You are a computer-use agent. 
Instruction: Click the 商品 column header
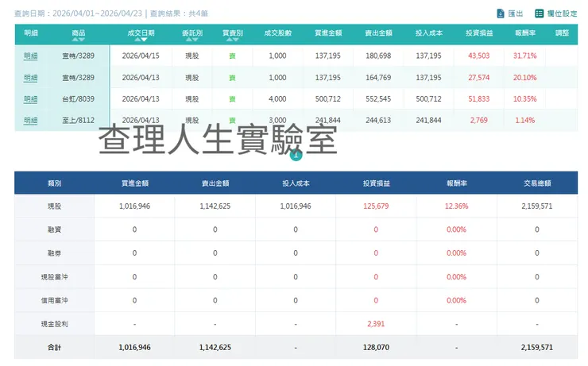click(x=79, y=33)
